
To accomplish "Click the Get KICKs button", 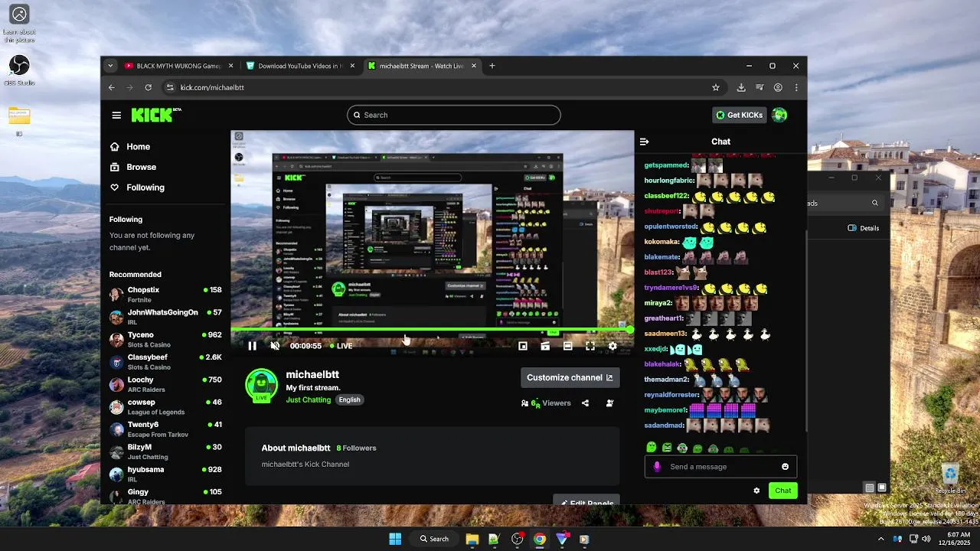I will (740, 115).
